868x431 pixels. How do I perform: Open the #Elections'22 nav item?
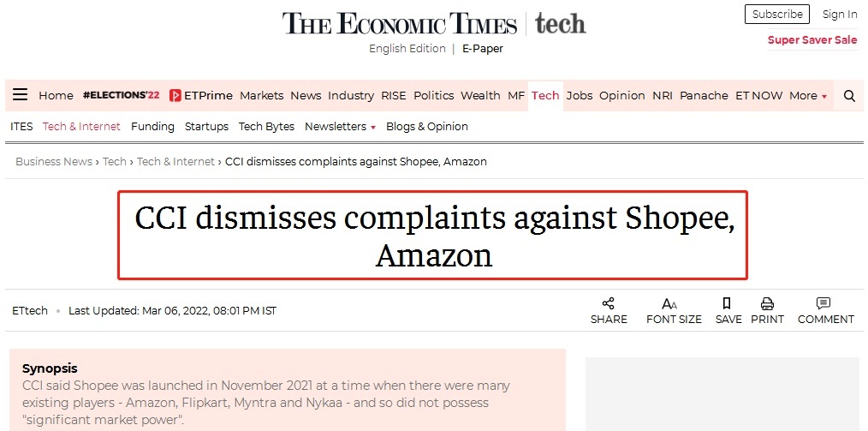tap(121, 96)
